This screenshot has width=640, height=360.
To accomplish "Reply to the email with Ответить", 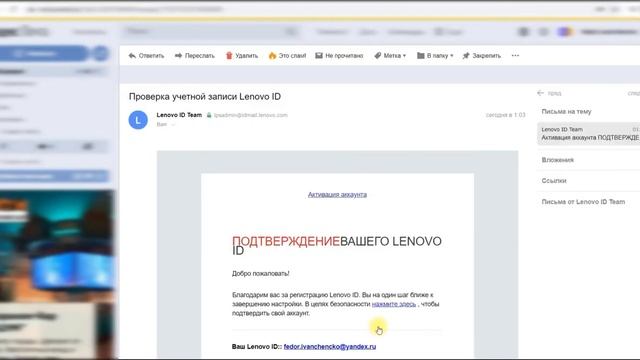I will pyautogui.click(x=146, y=56).
